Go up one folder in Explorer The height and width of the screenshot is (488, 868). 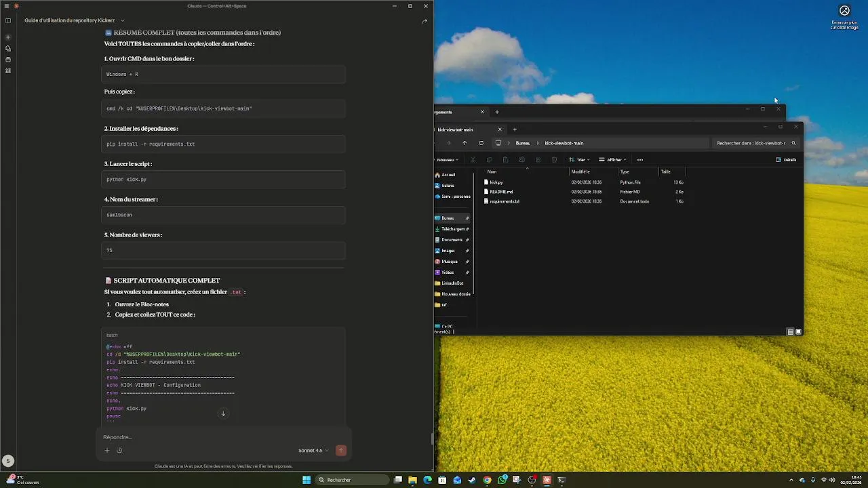[465, 143]
